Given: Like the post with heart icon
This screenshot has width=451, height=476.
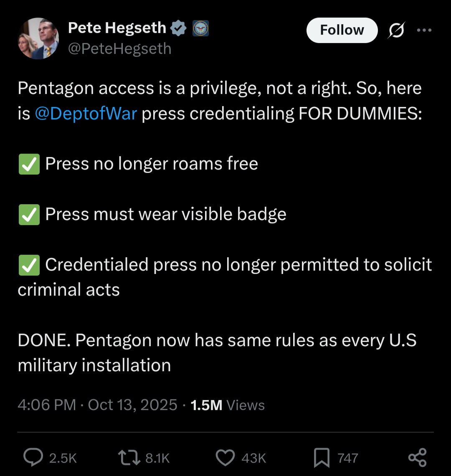Looking at the screenshot, I should click(225, 458).
